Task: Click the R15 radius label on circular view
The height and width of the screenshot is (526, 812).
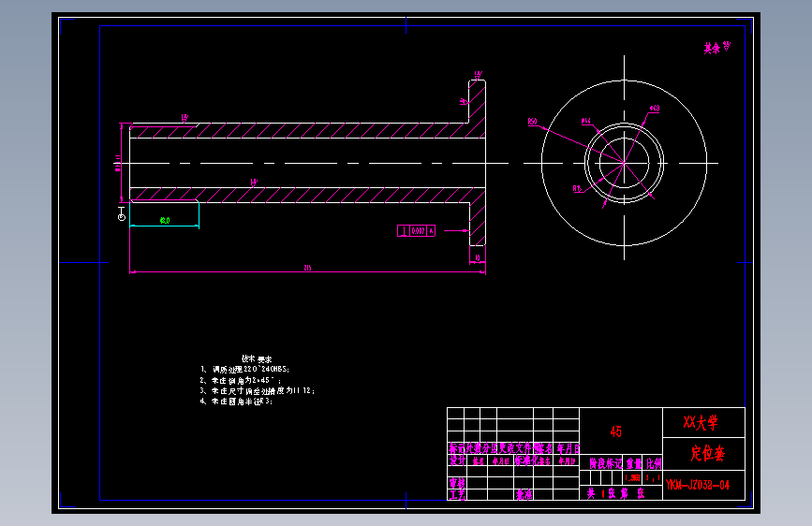Action: tap(578, 188)
